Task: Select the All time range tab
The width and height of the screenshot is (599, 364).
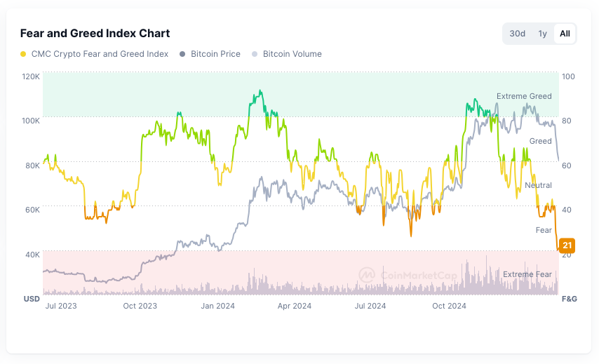Action: pyautogui.click(x=565, y=34)
